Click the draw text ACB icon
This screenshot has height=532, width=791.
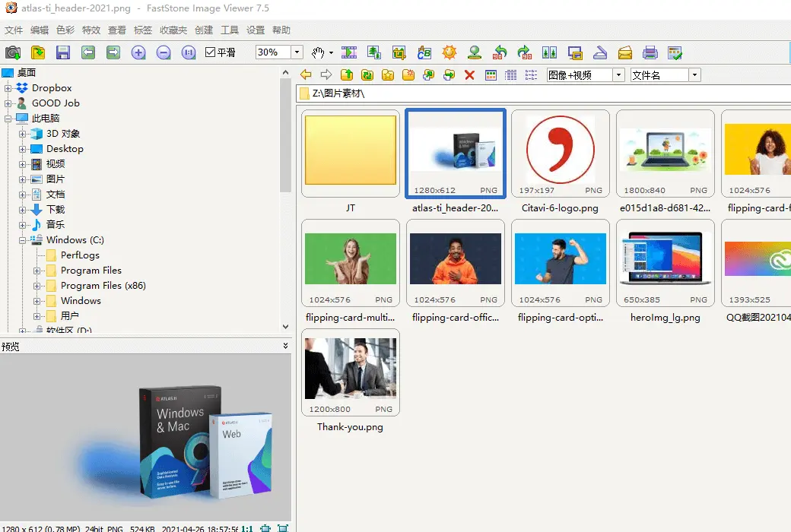pyautogui.click(x=424, y=52)
